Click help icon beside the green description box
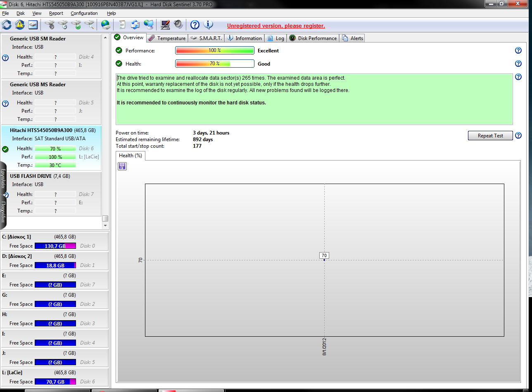The width and height of the screenshot is (532, 392). (518, 77)
